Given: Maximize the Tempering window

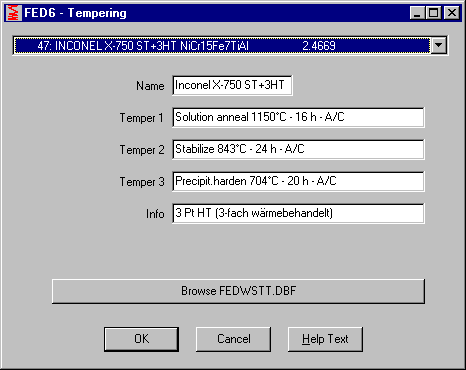Looking at the screenshot, I should pos(434,13).
